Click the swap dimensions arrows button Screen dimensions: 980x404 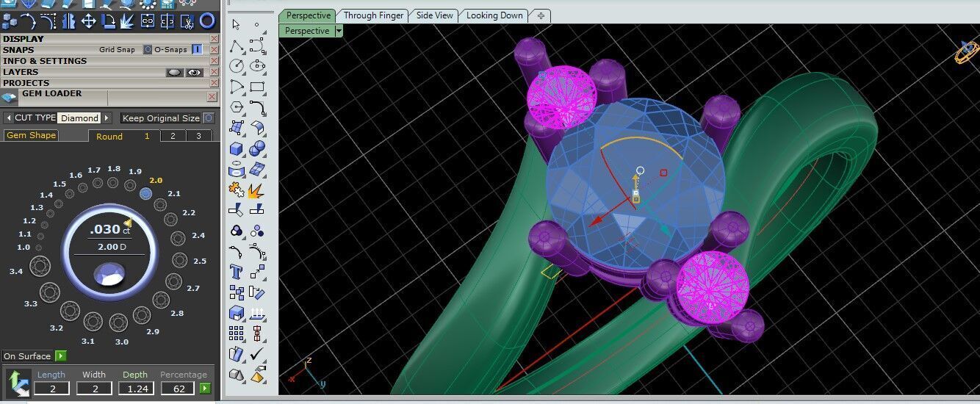[x=18, y=383]
